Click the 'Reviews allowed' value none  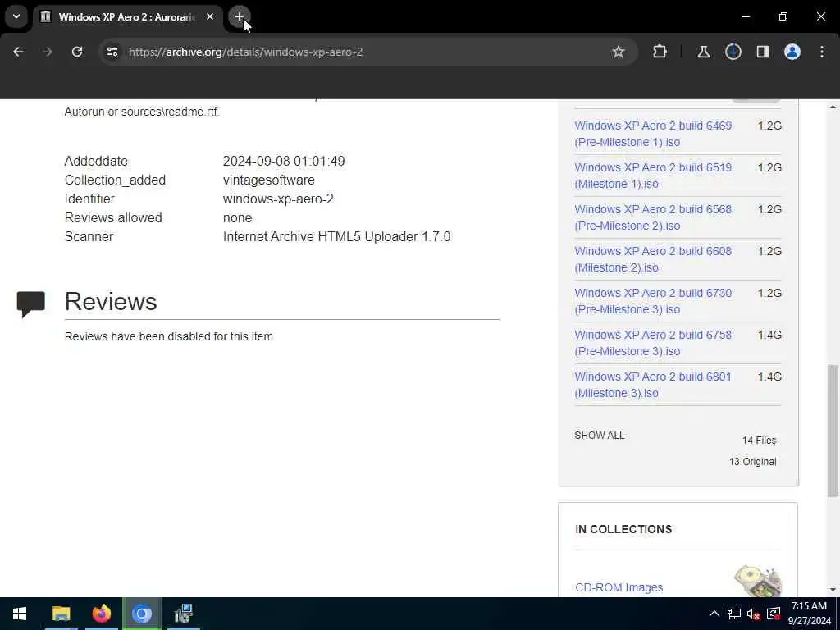click(x=237, y=218)
